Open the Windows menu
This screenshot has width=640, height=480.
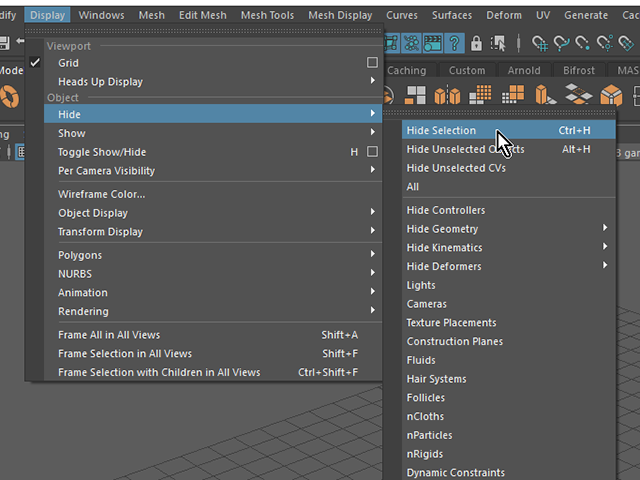[x=101, y=16]
